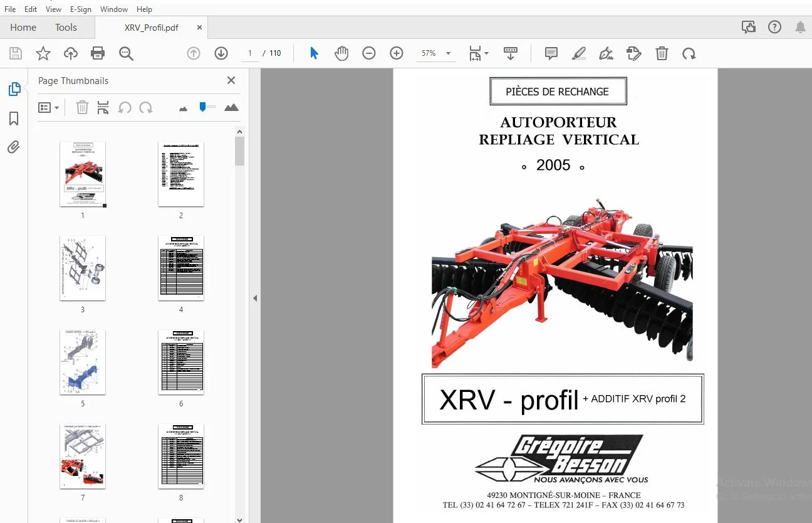Select page 5 thumbnail
The height and width of the screenshot is (523, 812).
click(x=83, y=362)
